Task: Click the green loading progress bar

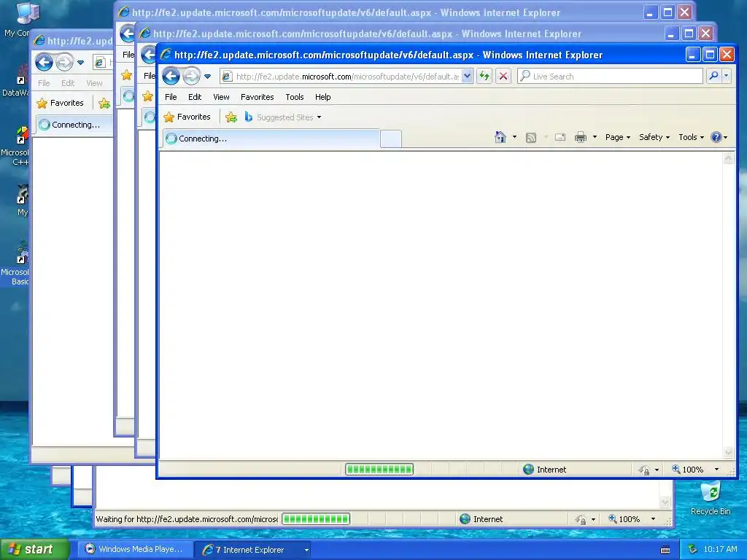Action: [379, 470]
